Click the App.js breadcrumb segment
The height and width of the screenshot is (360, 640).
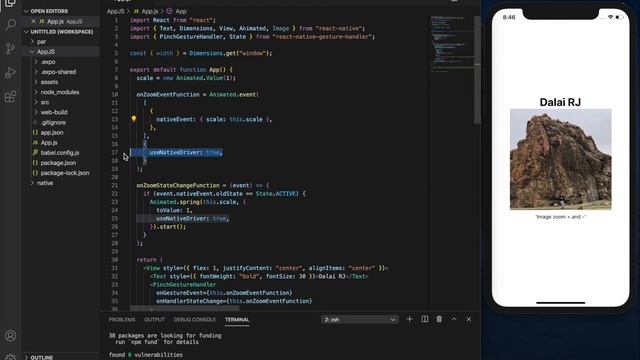pos(146,11)
